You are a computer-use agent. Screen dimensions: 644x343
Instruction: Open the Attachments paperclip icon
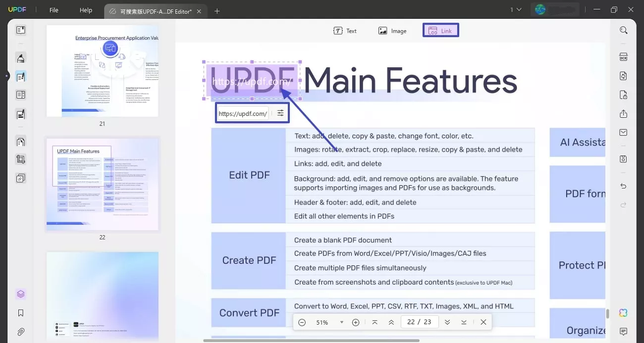pos(20,332)
